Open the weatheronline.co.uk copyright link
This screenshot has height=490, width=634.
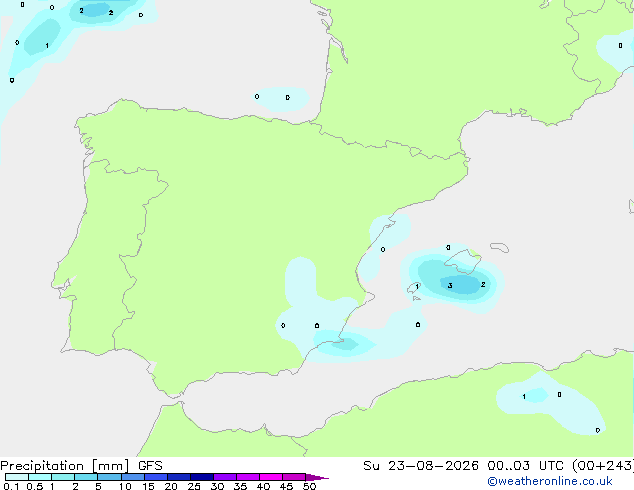point(549,481)
